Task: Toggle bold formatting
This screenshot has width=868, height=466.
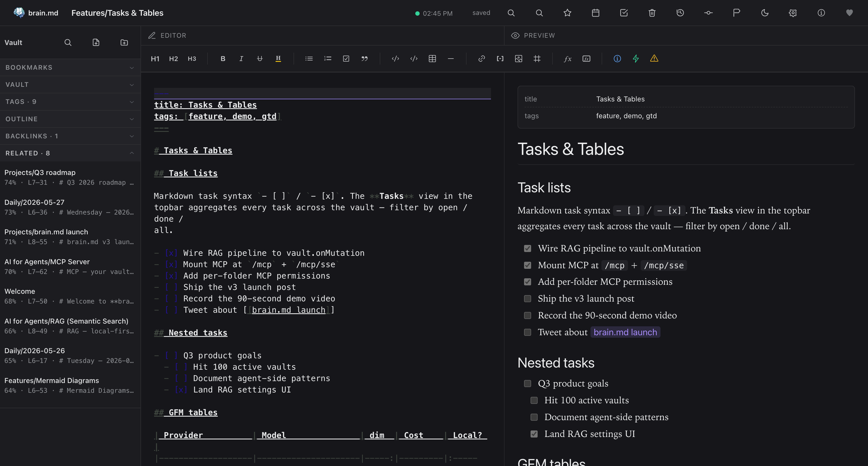Action: (x=223, y=59)
